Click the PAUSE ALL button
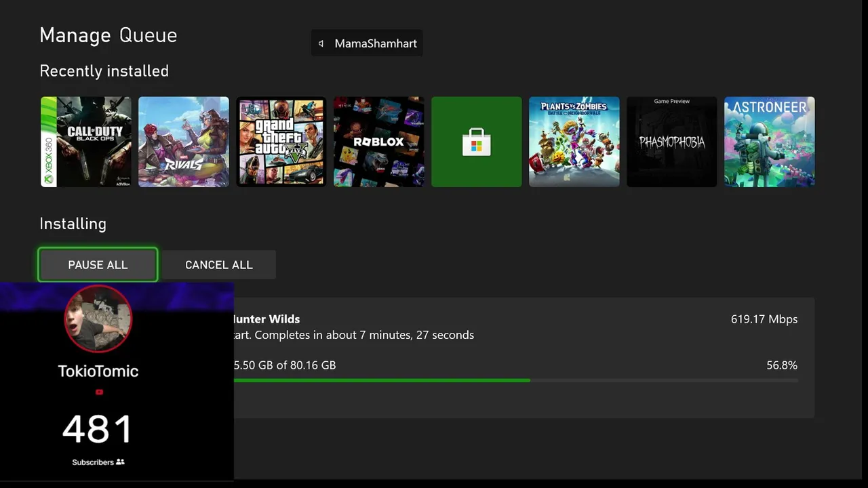868x488 pixels. point(98,264)
